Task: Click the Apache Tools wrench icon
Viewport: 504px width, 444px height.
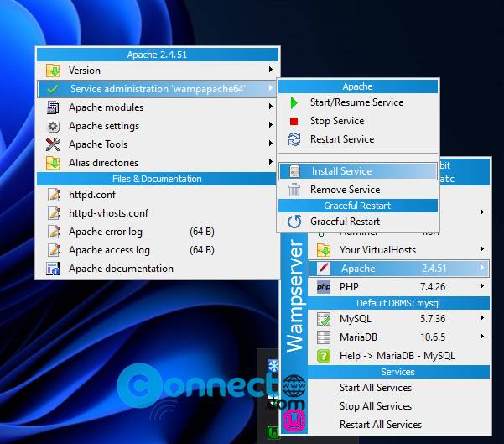Action: pos(53,144)
